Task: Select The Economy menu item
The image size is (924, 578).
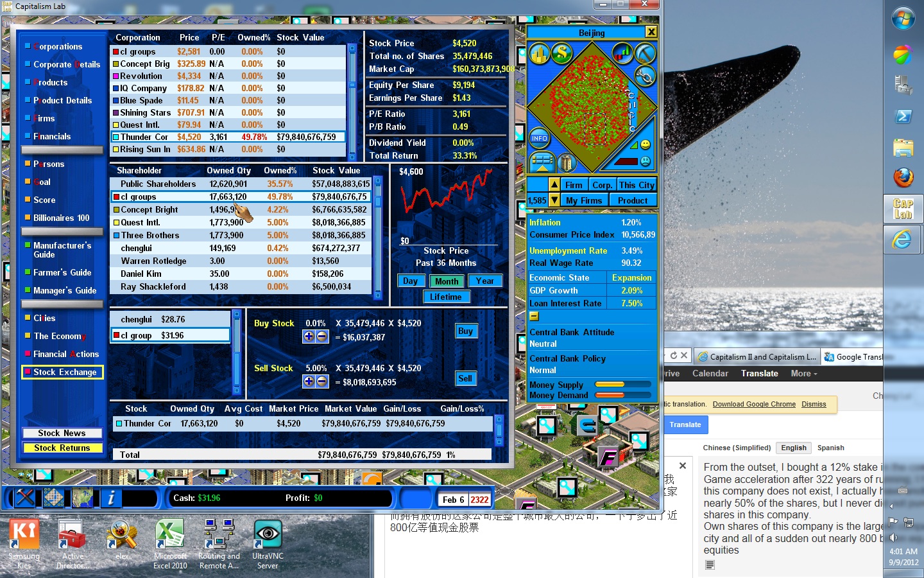Action: pos(59,336)
